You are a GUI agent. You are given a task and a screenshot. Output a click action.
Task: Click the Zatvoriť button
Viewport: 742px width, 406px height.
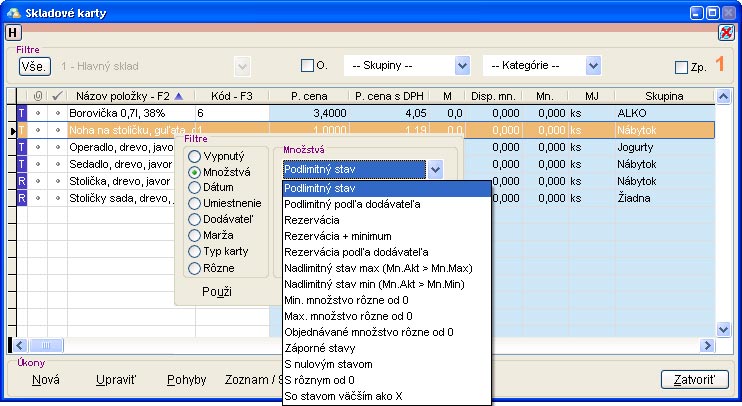pos(692,380)
